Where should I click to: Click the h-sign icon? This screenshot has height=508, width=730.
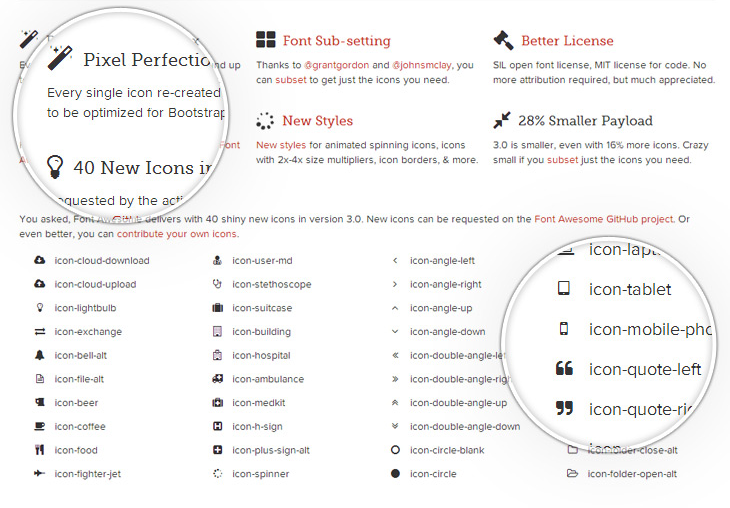click(x=217, y=426)
